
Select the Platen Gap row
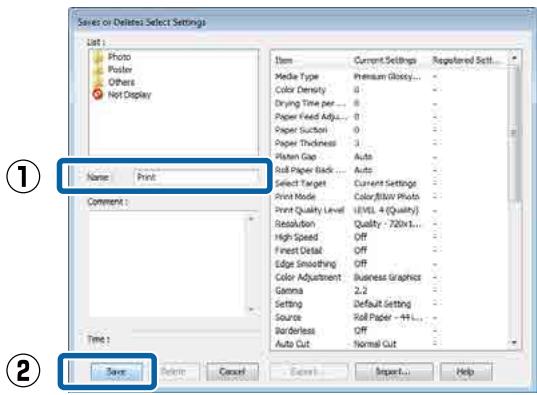point(390,157)
